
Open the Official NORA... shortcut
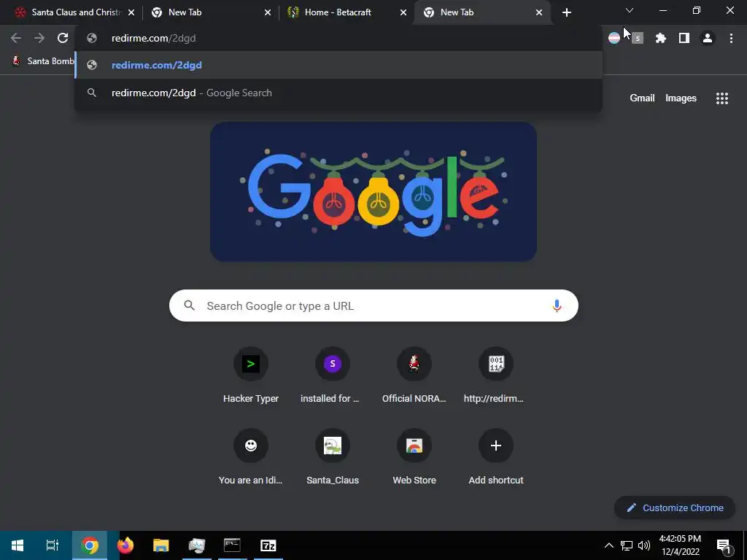(414, 376)
